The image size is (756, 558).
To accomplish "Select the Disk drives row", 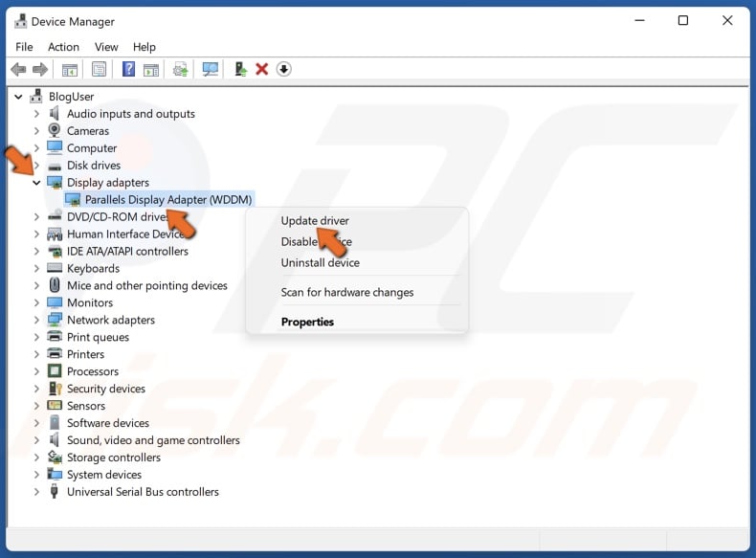I will 94,165.
